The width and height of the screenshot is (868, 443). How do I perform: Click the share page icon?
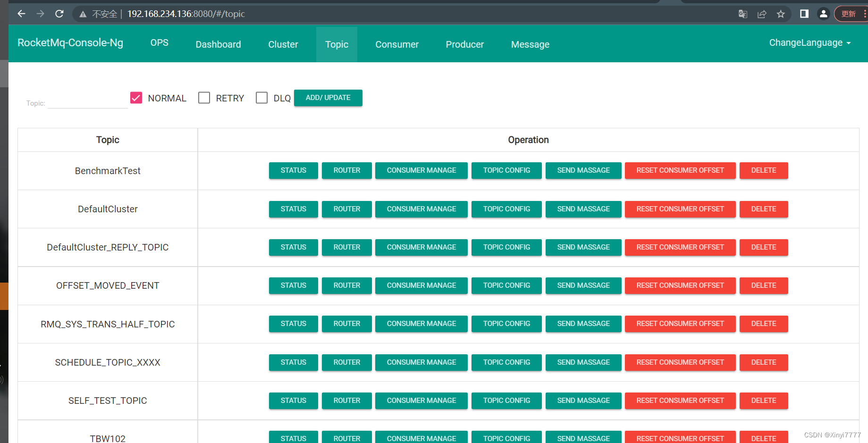762,14
